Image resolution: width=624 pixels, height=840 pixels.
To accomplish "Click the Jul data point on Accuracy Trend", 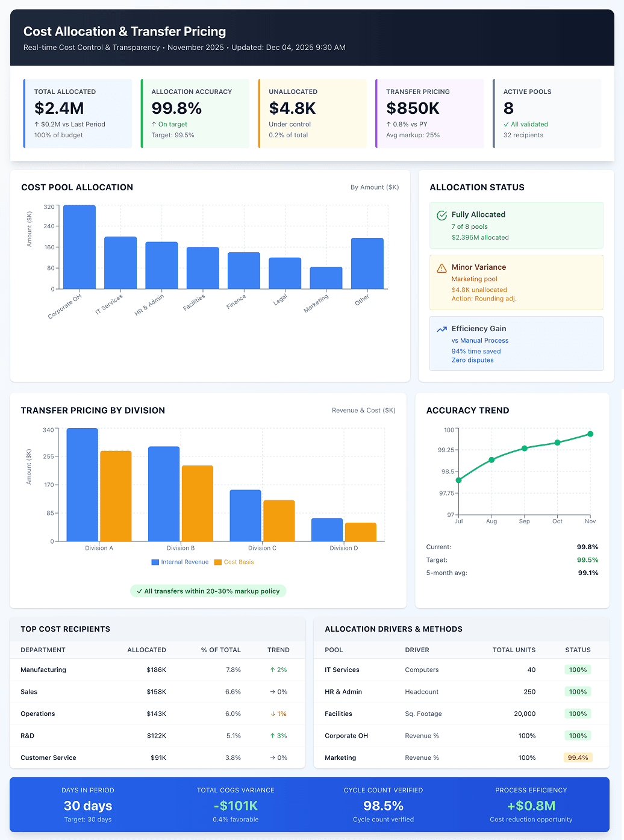I will click(x=459, y=480).
